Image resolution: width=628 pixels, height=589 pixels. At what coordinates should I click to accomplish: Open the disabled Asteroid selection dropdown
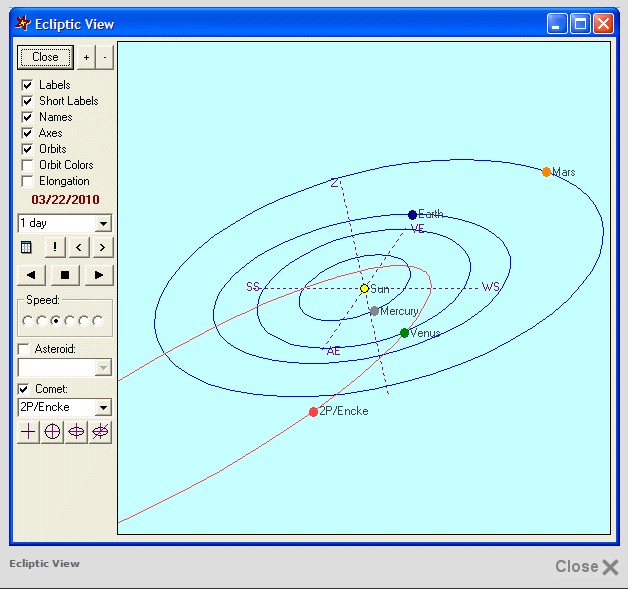(x=103, y=367)
